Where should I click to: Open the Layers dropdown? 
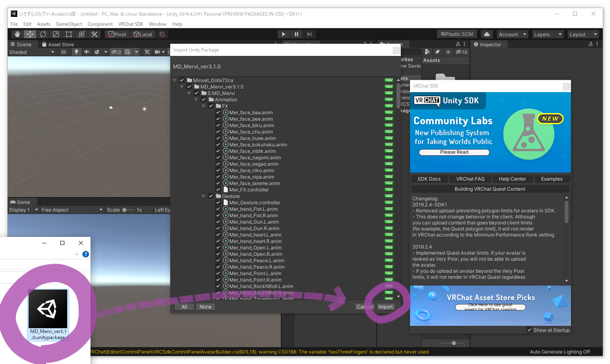click(547, 34)
